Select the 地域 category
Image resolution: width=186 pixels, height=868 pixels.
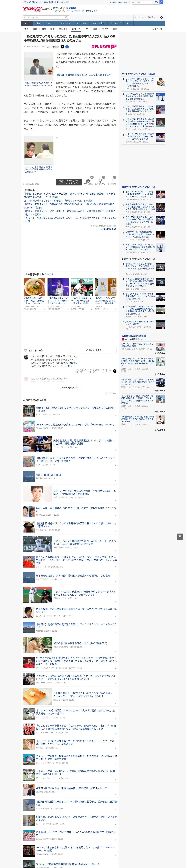[114, 29]
